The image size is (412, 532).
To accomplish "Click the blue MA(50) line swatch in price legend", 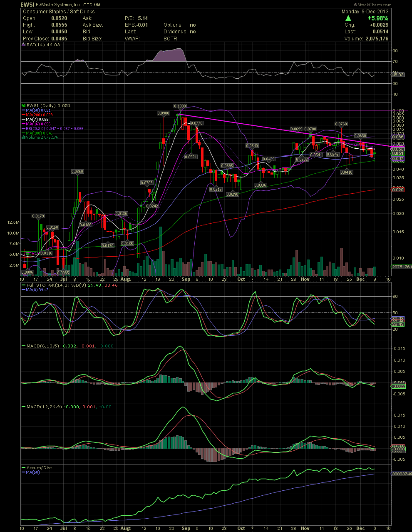I will point(24,110).
